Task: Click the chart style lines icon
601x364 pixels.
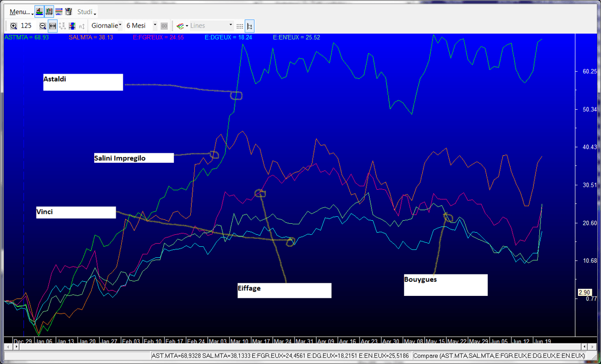Action: click(x=180, y=26)
